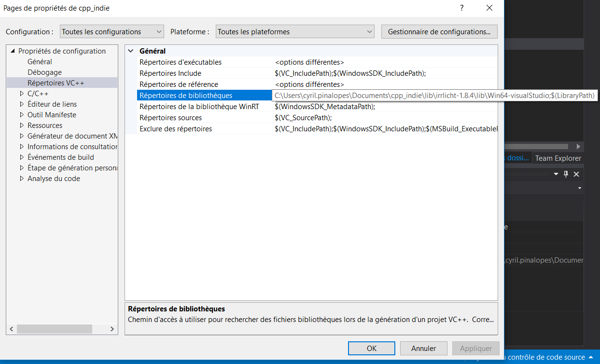600x364 pixels.
Task: Expand the Analyse du code node
Action: click(22, 178)
